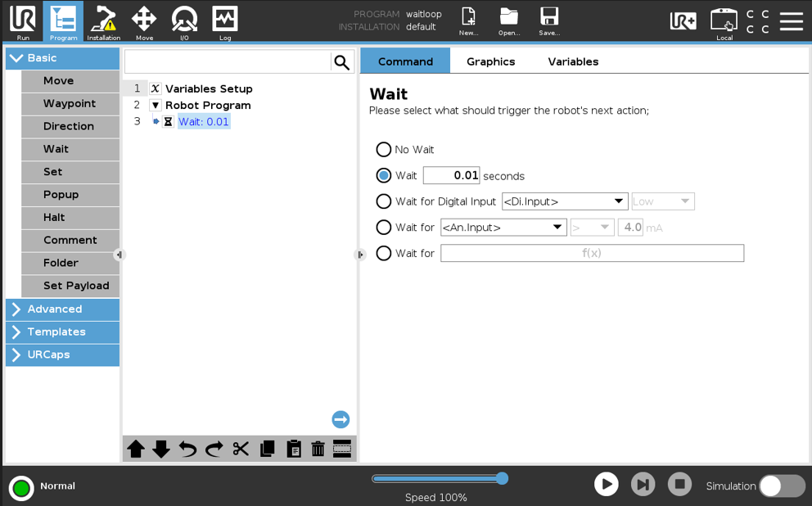Open the Run tab
Viewport: 812px width, 506px height.
23,22
